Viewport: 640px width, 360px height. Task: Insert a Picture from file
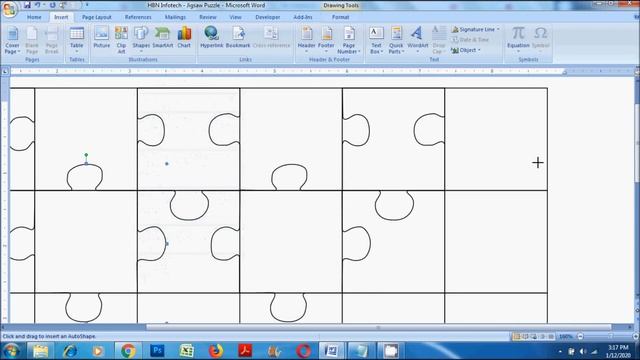pos(101,38)
